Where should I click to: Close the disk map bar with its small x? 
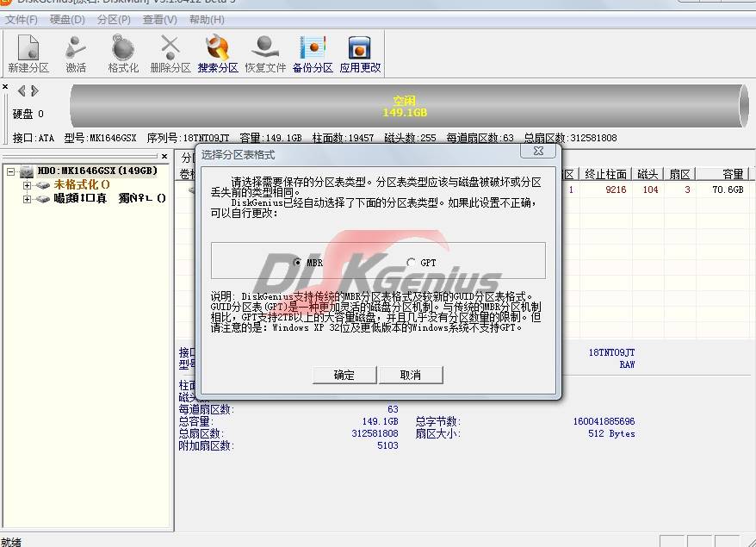[x=5, y=87]
